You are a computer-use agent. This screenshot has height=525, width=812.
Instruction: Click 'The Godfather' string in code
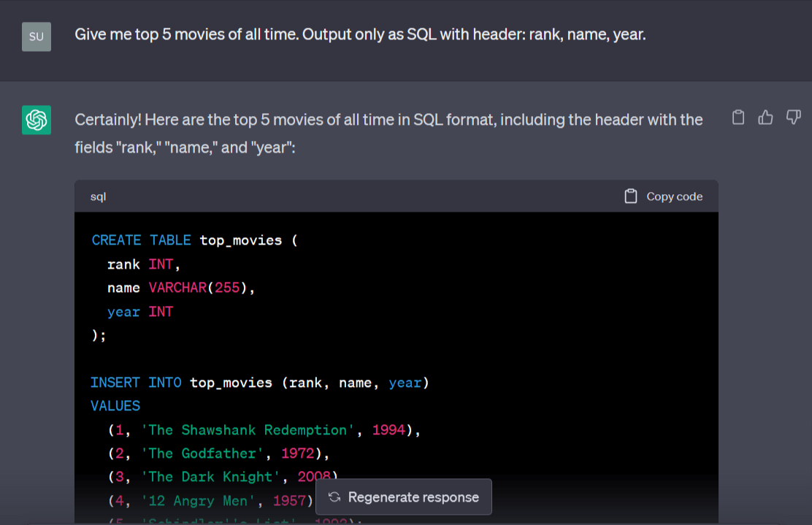(x=202, y=453)
